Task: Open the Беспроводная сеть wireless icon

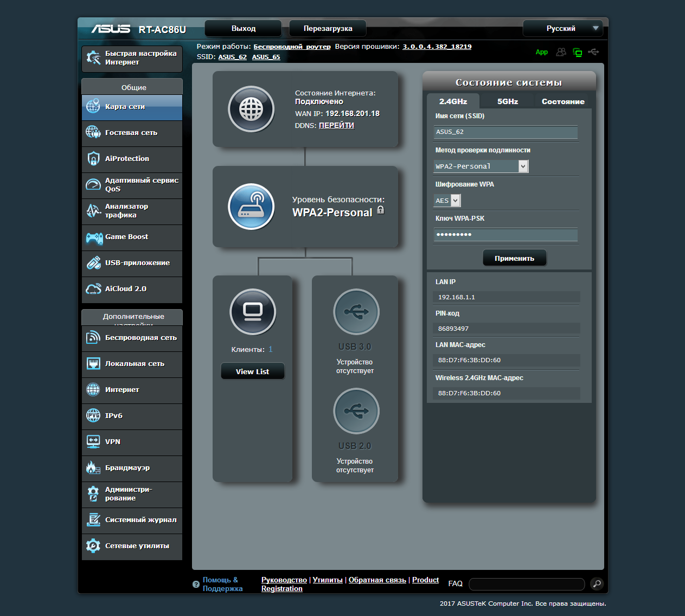Action: [x=93, y=337]
